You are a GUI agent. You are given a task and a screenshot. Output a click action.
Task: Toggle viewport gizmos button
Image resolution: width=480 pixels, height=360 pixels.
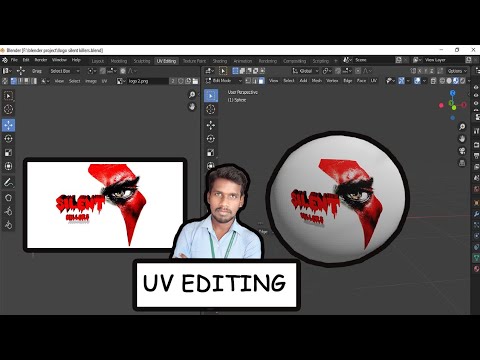click(401, 81)
